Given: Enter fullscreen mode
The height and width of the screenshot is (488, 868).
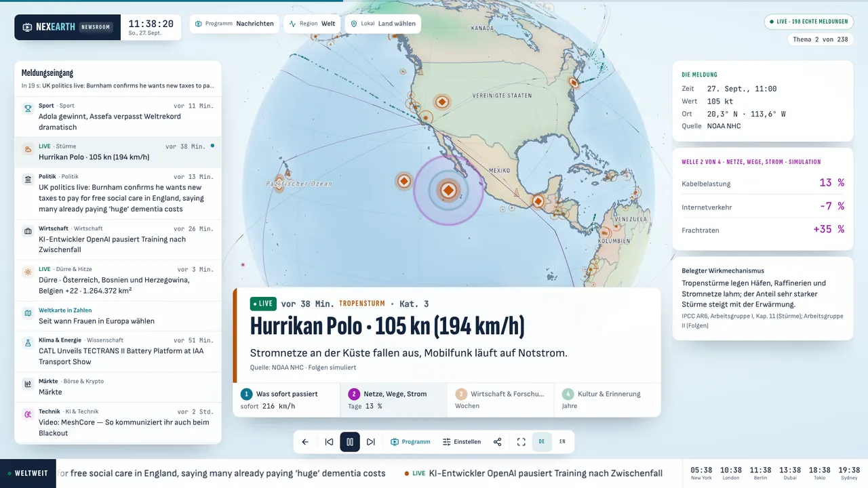Looking at the screenshot, I should 521,442.
